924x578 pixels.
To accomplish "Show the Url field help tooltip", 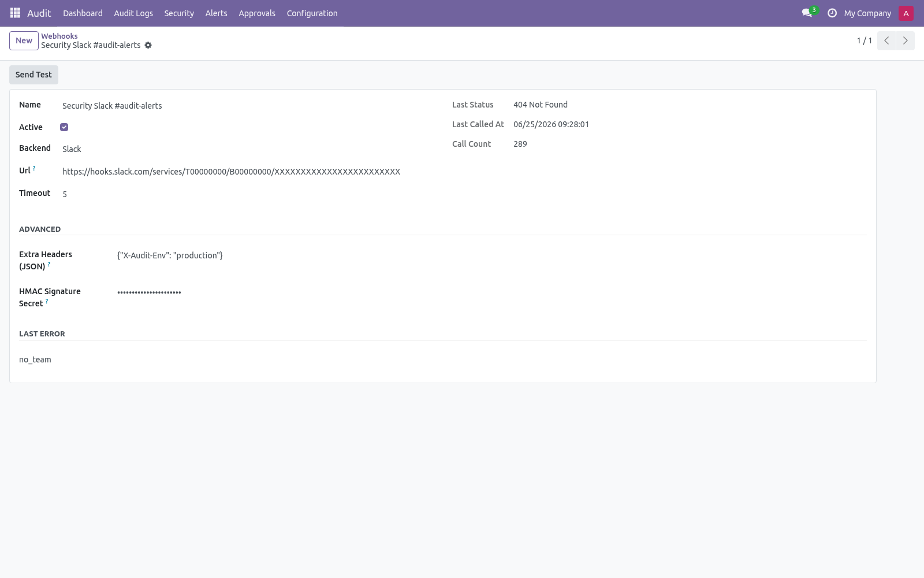I will [x=34, y=168].
